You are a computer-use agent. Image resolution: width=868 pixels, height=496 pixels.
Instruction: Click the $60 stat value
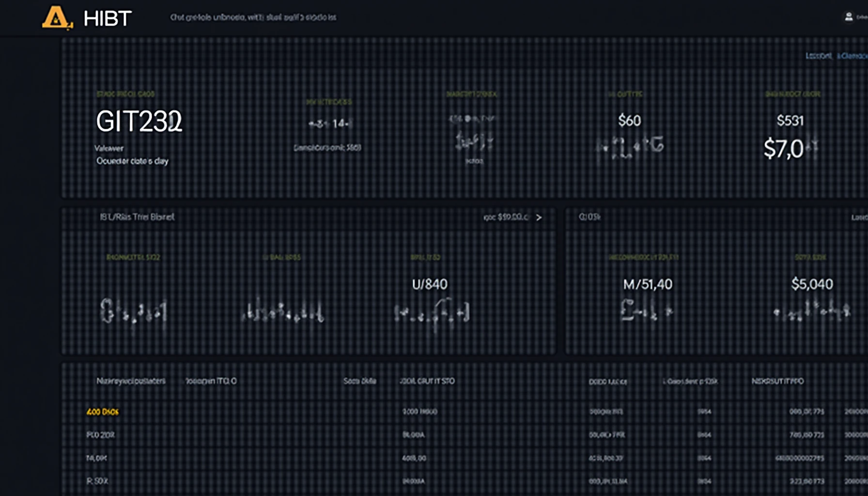pos(629,121)
